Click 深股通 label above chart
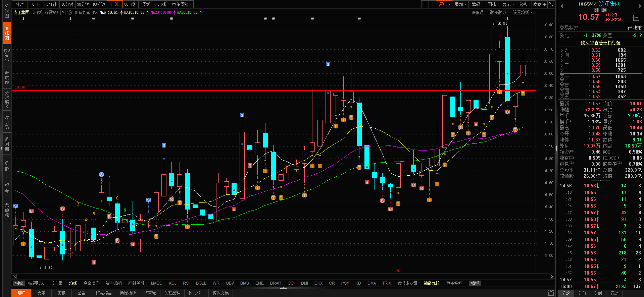 pyautogui.click(x=478, y=12)
